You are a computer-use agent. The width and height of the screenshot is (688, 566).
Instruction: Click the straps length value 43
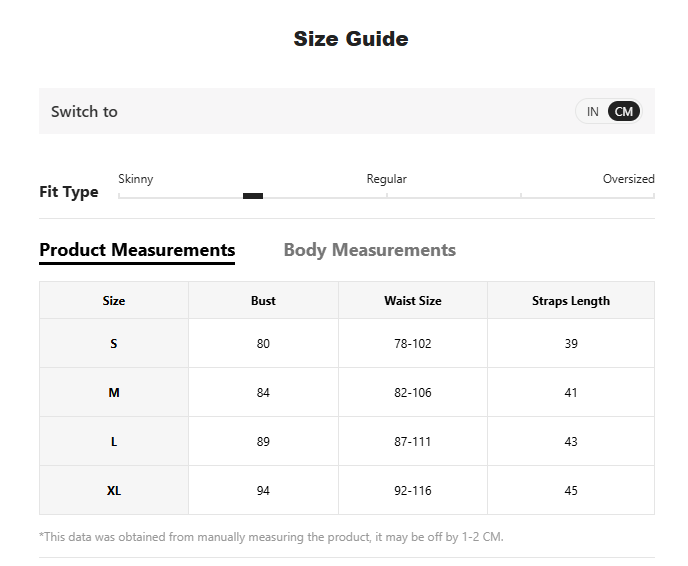coord(570,442)
